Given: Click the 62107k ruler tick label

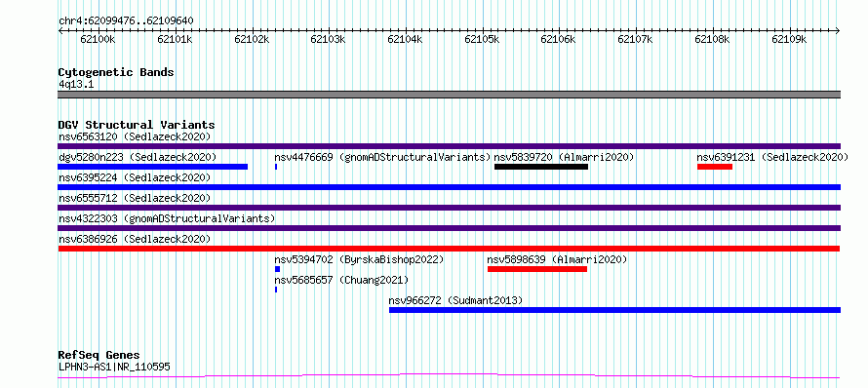Looking at the screenshot, I should (635, 39).
